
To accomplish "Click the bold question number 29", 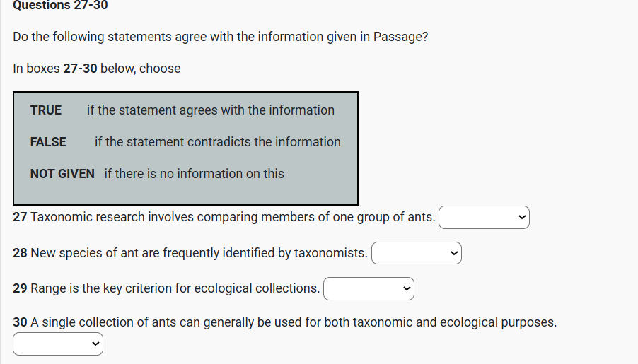I will tap(20, 288).
